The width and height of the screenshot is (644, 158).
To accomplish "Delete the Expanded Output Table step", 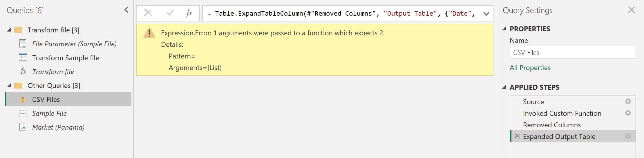I will (517, 136).
